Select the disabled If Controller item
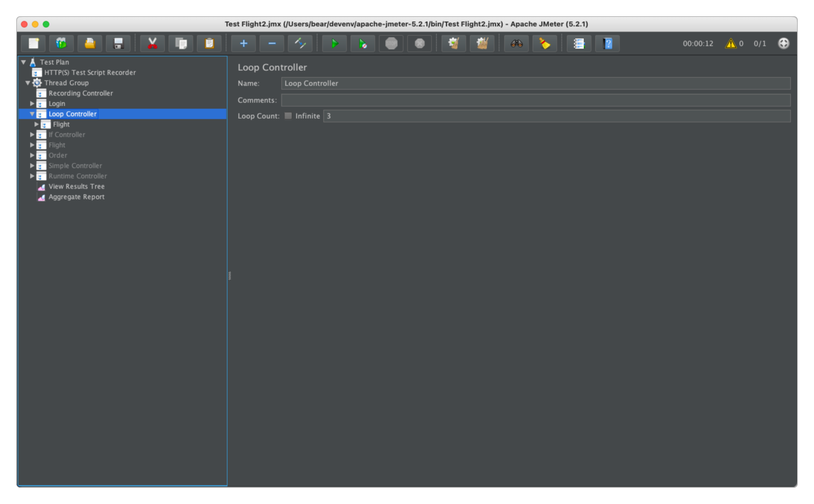 point(66,135)
